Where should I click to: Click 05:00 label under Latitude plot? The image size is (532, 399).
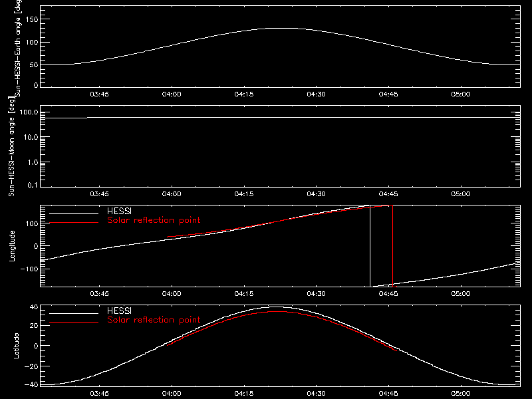click(x=461, y=393)
